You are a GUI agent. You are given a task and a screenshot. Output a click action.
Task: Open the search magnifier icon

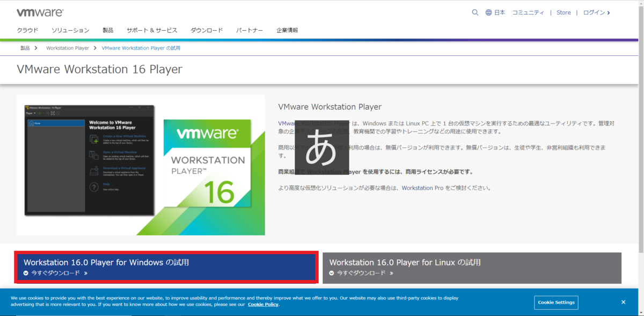pyautogui.click(x=475, y=12)
